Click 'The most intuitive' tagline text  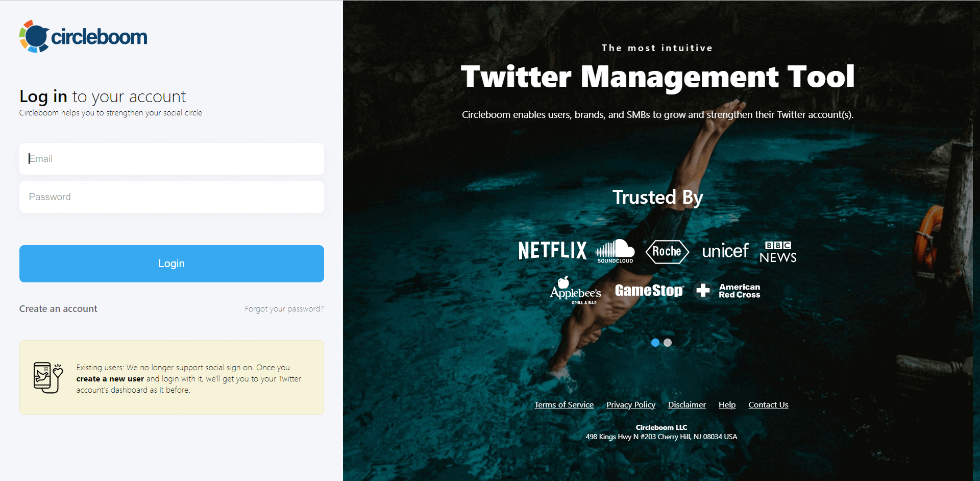[657, 48]
